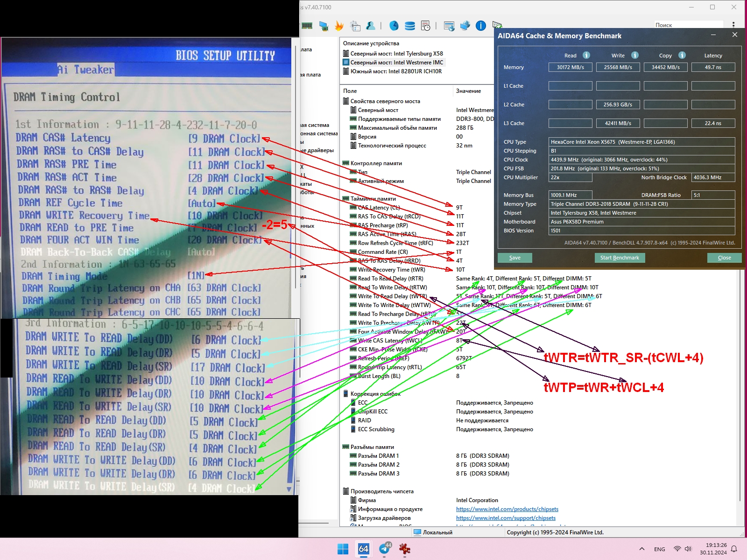Image resolution: width=747 pixels, height=560 pixels.
Task: Focus the Поиск search field
Action: click(688, 25)
